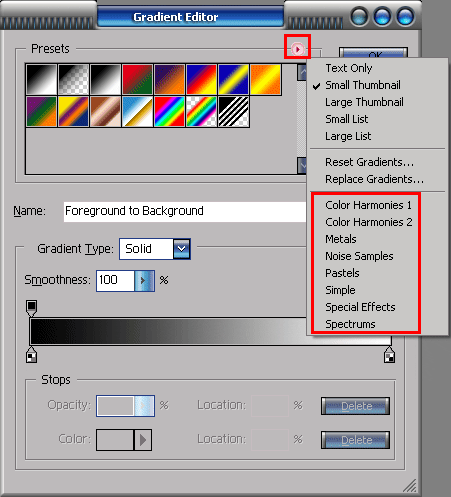Screen dimensions: 451x497
Task: Pick the black-and-white stripes transparent gradient preset
Action: [x=234, y=112]
